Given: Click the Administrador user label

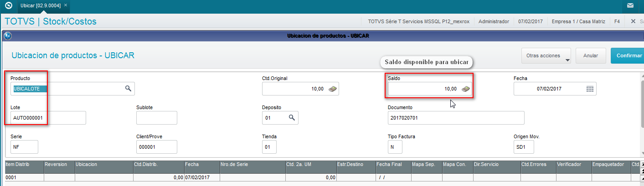Looking at the screenshot, I should click(494, 21).
